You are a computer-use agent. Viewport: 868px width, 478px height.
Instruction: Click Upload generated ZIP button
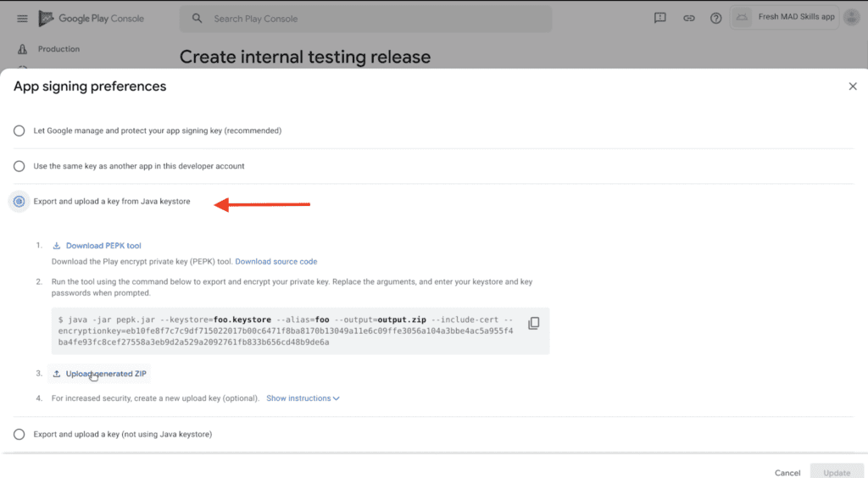pos(100,374)
